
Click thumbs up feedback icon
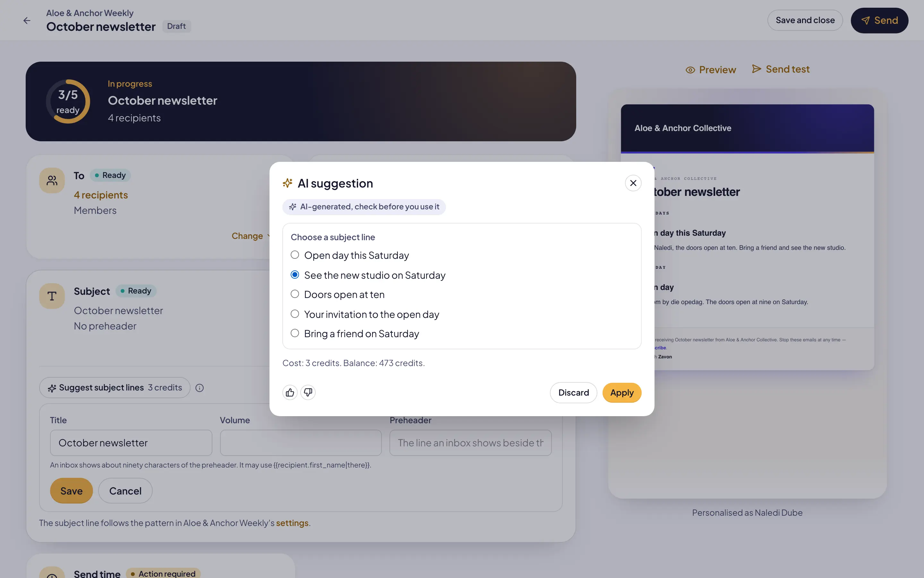[x=290, y=392]
